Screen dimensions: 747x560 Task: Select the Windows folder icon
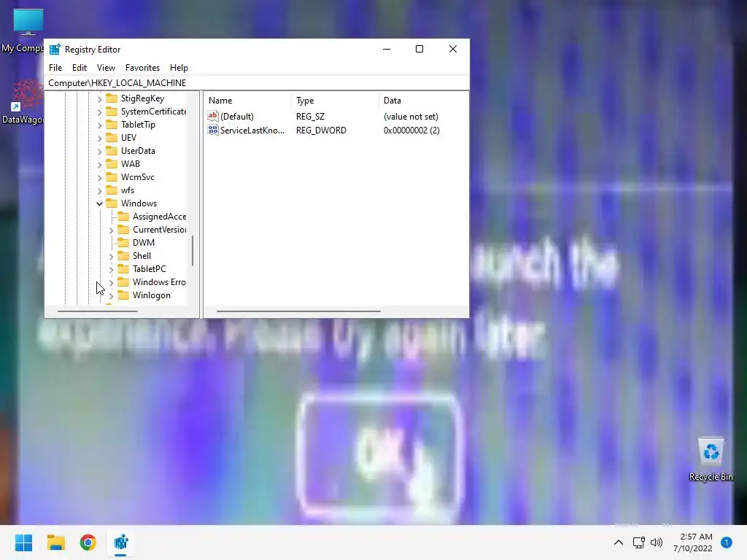112,203
